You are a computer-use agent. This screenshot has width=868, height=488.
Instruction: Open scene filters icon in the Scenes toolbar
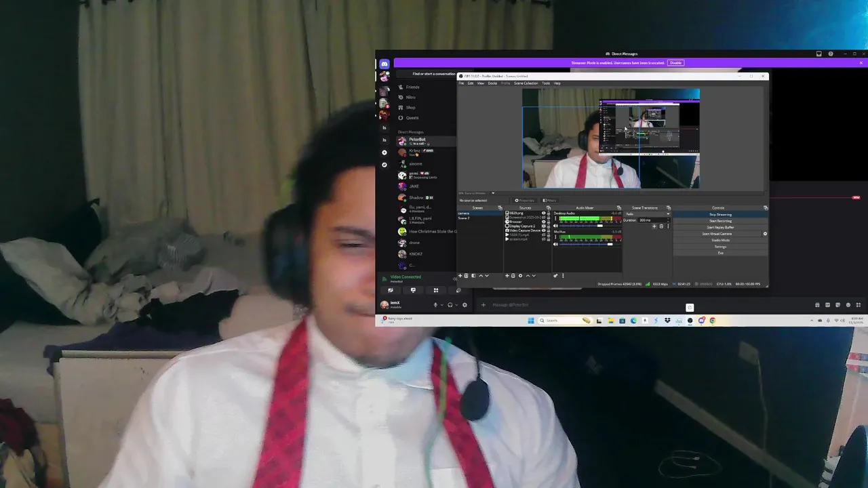pyautogui.click(x=473, y=276)
